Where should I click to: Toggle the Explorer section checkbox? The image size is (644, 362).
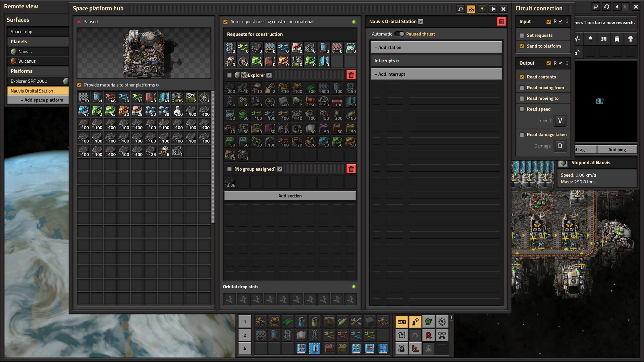coord(229,75)
